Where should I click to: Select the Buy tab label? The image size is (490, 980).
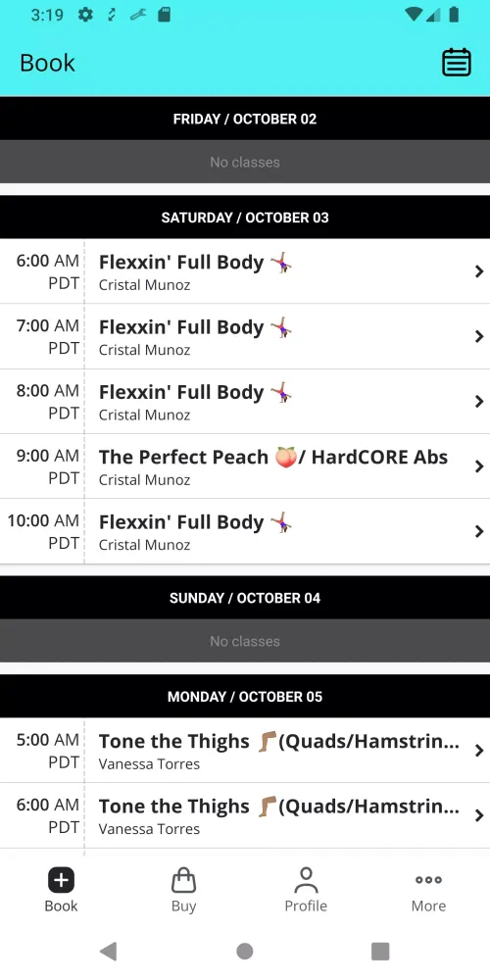click(184, 906)
